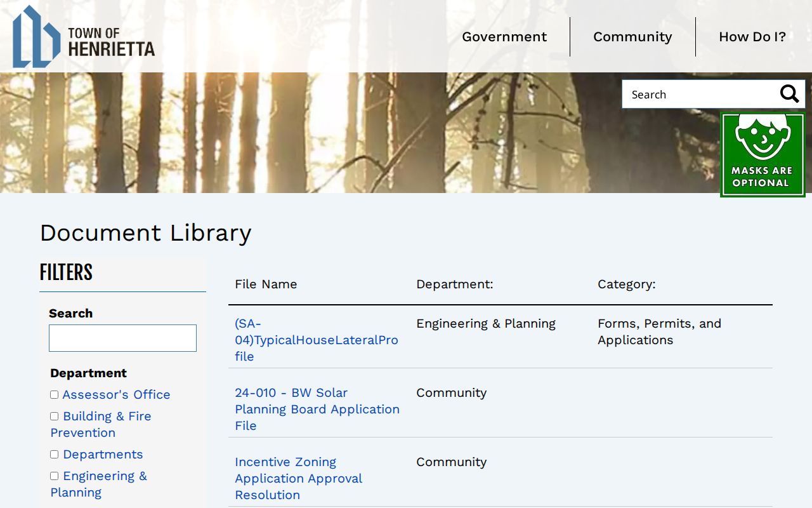Open the Government menu
This screenshot has width=812, height=508.
[504, 37]
